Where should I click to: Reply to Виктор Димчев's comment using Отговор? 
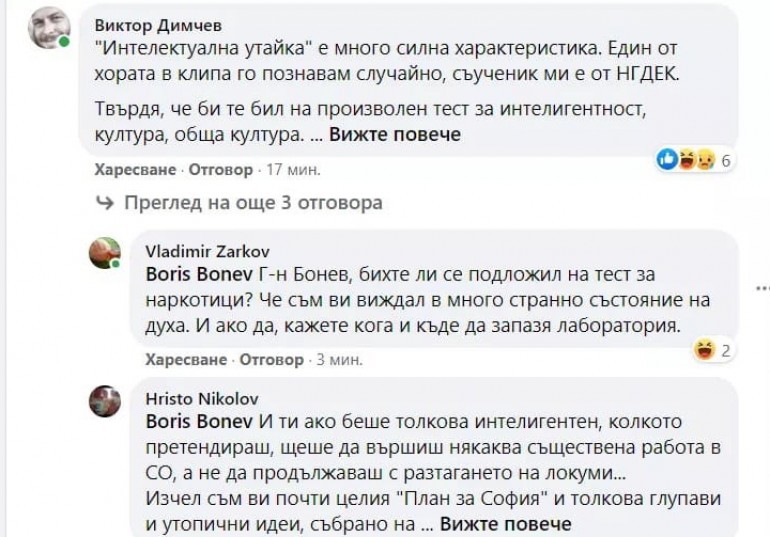pyautogui.click(x=220, y=170)
